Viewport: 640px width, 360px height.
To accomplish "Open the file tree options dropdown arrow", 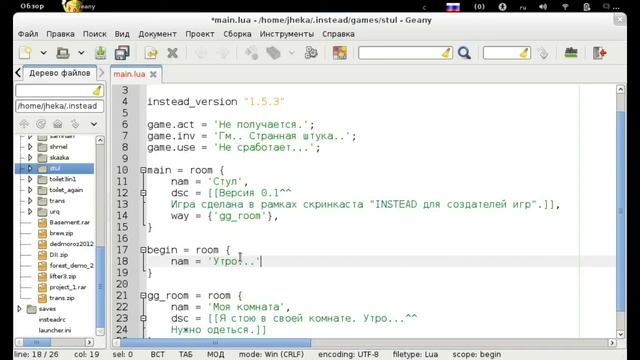I will click(x=94, y=124).
